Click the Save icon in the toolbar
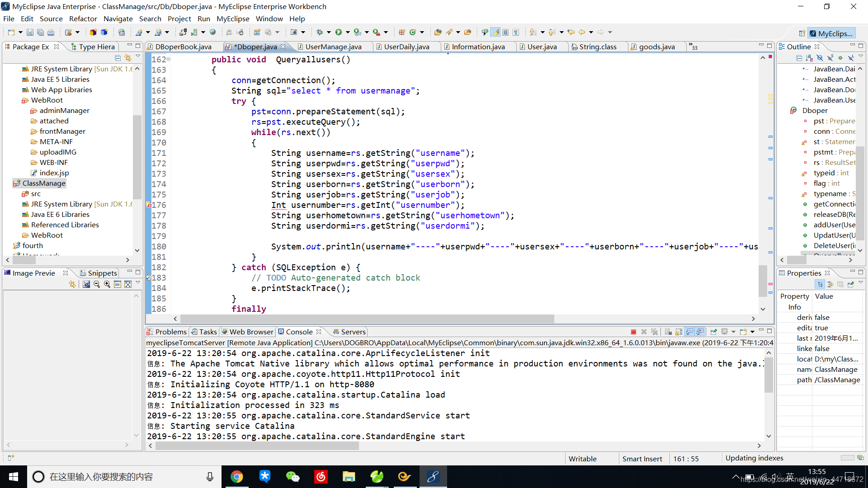The width and height of the screenshot is (868, 488). tap(30, 32)
